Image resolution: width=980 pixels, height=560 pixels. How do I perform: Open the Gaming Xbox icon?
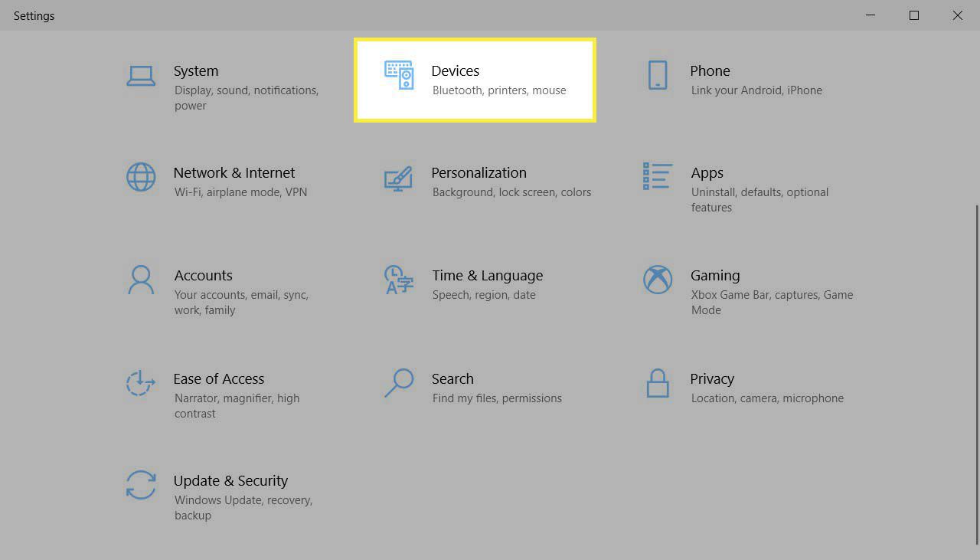tap(658, 280)
